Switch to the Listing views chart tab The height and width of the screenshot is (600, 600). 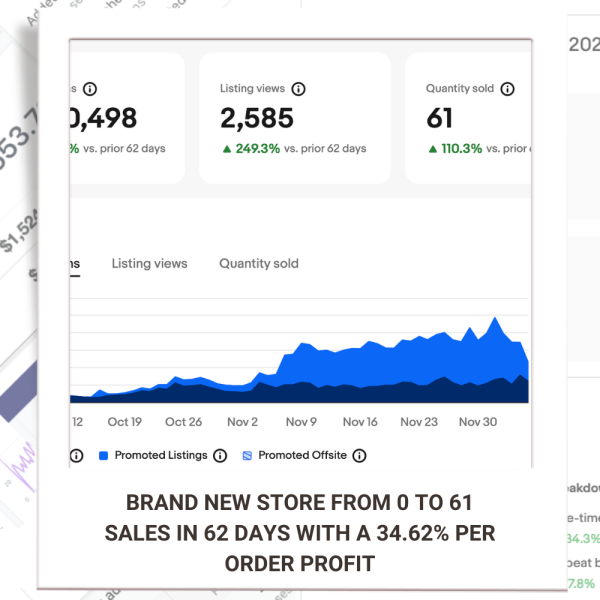(x=150, y=264)
